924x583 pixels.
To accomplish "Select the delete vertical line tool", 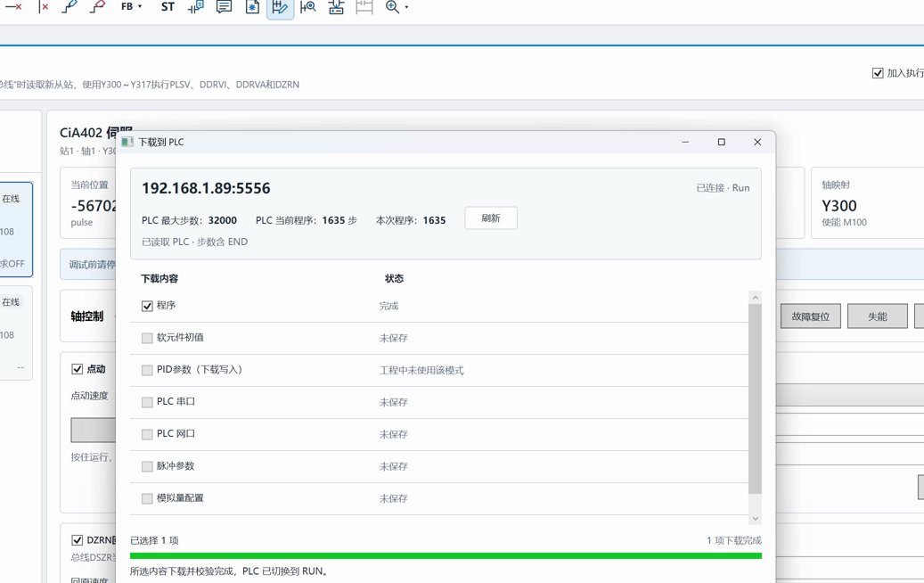I will (43, 6).
